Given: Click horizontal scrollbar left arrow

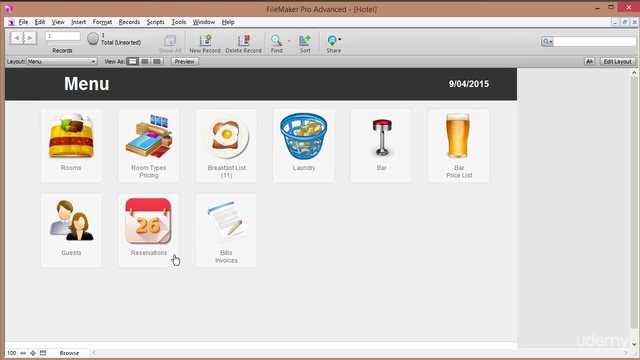Looking at the screenshot, I should click(x=94, y=353).
